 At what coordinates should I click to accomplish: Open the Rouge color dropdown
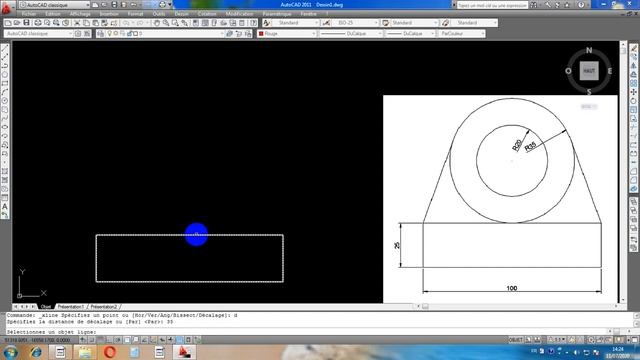coord(287,33)
